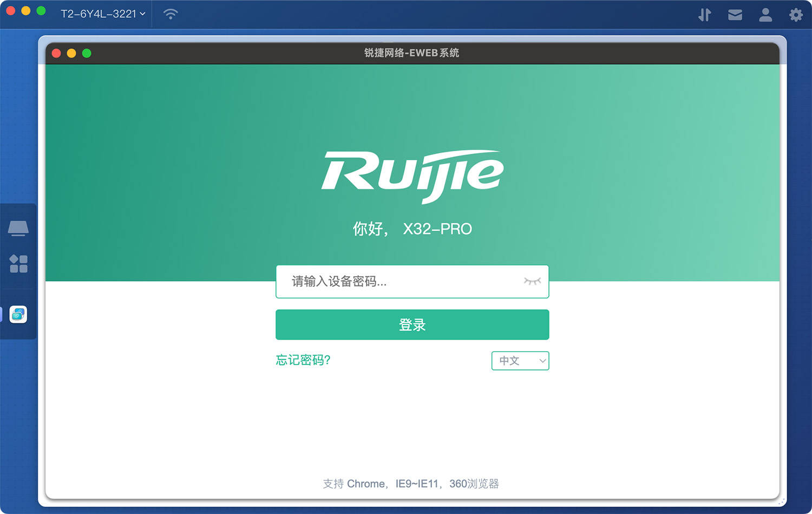Open the user account icon

765,15
